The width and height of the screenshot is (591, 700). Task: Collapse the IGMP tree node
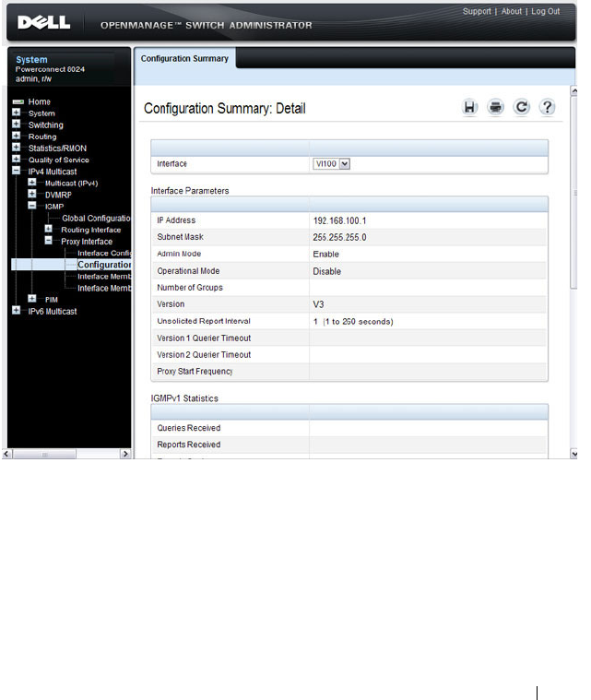click(32, 206)
